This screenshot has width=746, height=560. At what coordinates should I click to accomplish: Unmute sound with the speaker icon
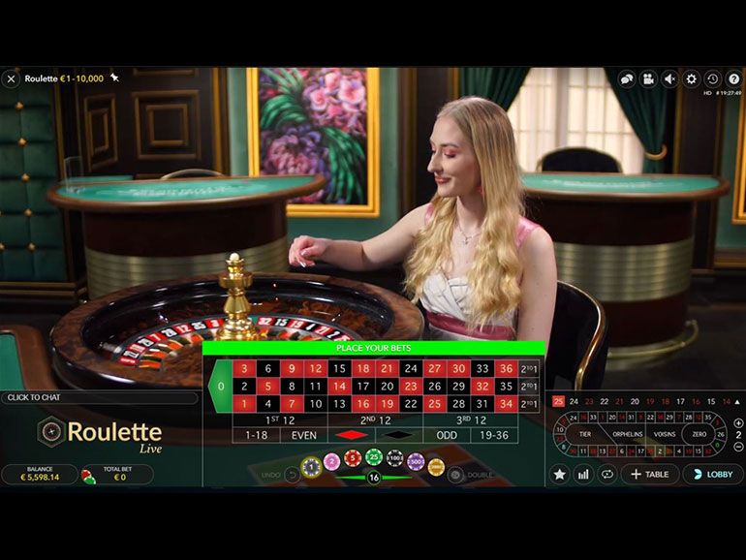[669, 79]
